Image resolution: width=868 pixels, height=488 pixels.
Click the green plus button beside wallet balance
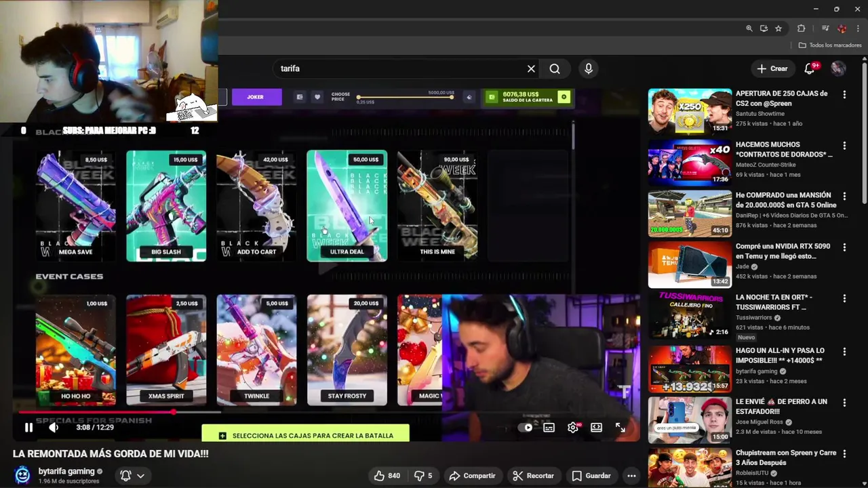pyautogui.click(x=563, y=97)
